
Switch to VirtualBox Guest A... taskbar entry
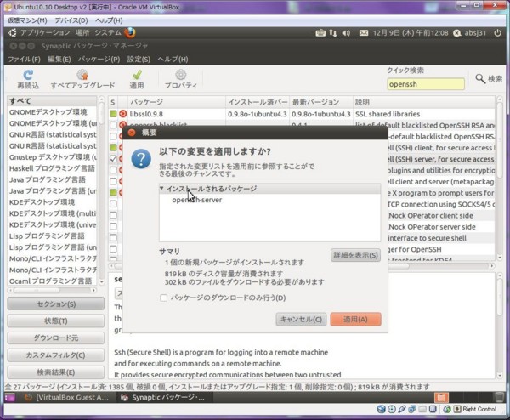tap(66, 397)
